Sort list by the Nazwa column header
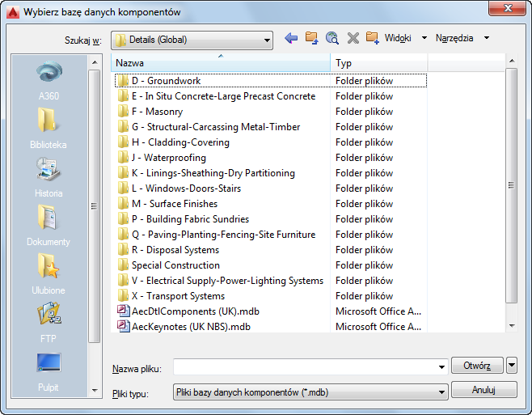 click(x=221, y=63)
